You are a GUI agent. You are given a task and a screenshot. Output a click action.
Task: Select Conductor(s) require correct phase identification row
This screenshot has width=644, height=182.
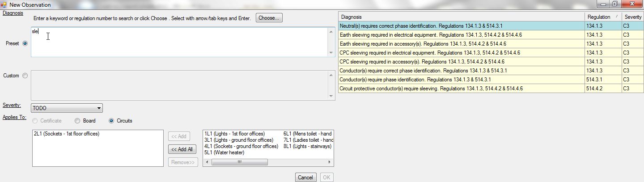(x=491, y=71)
